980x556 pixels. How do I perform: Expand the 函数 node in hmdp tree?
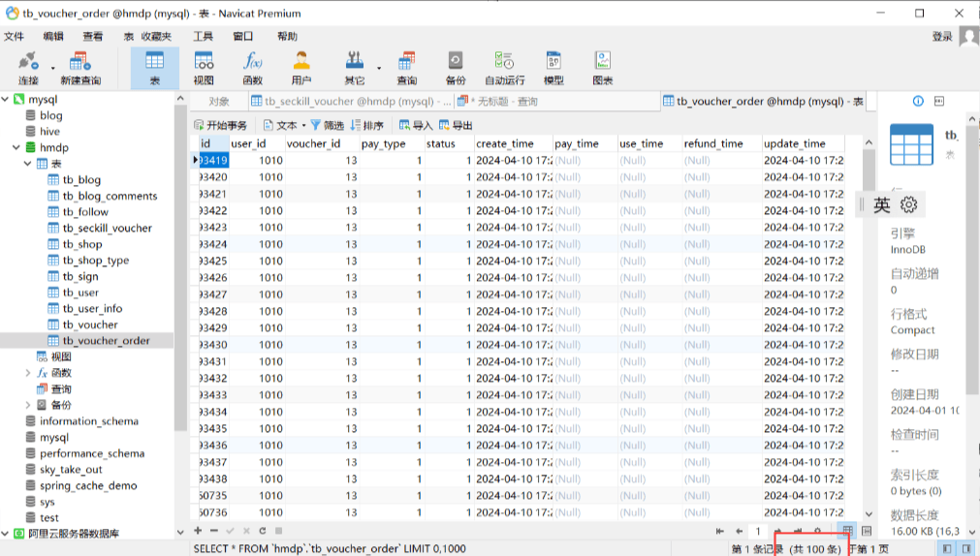[27, 373]
